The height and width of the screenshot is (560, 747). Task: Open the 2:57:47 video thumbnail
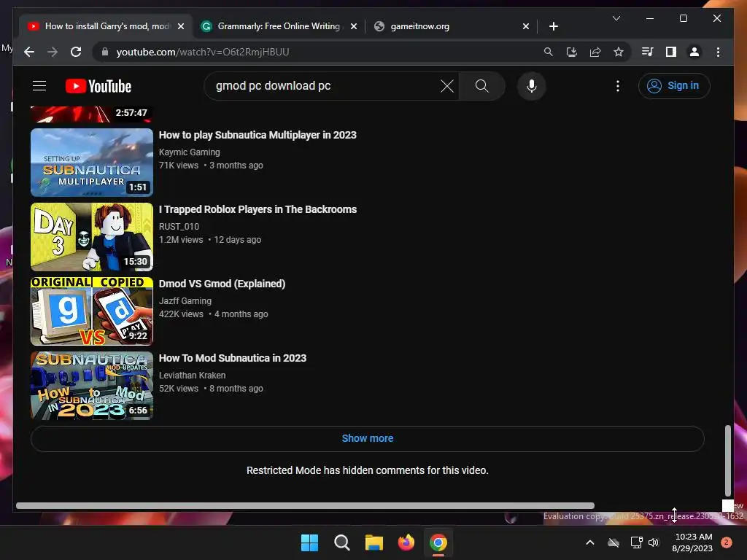coord(91,114)
